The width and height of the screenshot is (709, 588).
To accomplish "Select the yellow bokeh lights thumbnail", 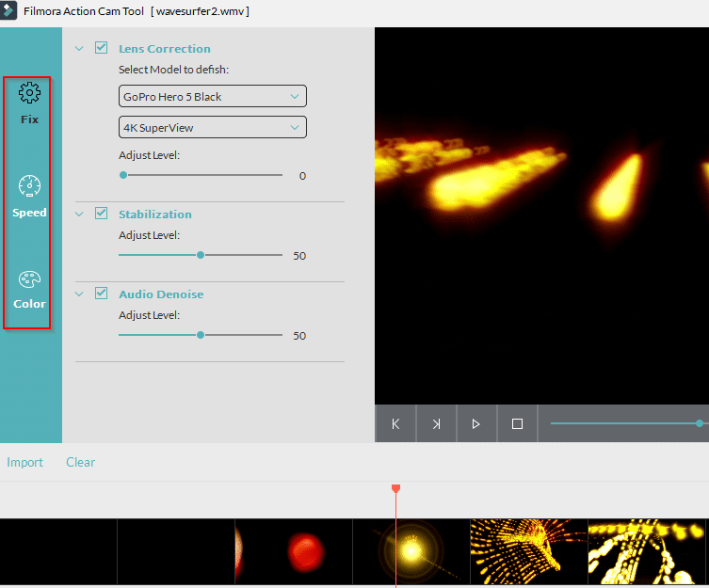I will point(647,551).
